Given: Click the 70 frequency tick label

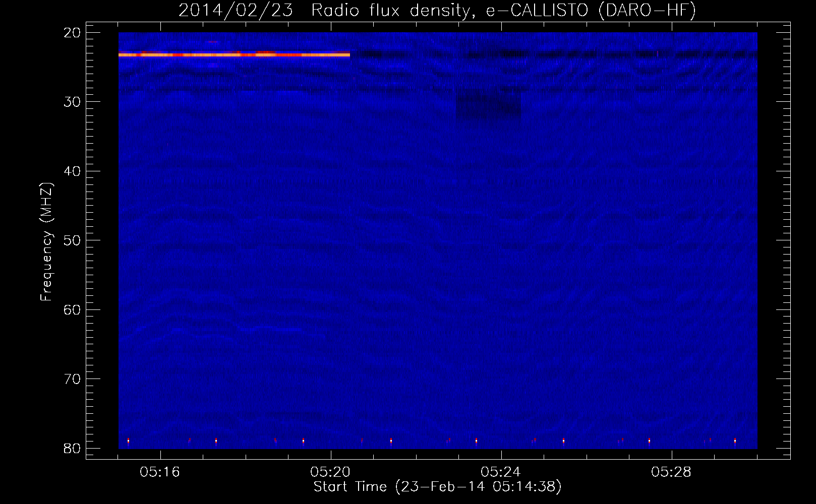Looking at the screenshot, I should coord(72,379).
